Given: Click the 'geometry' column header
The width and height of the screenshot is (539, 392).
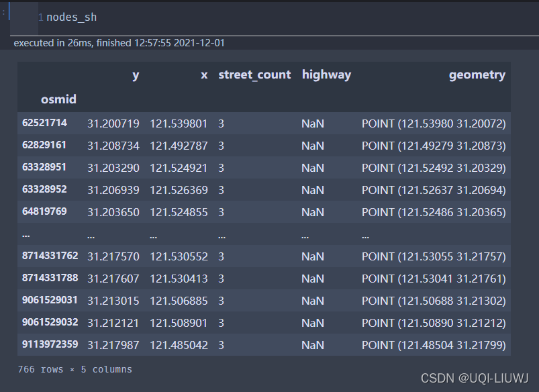Looking at the screenshot, I should coord(477,75).
